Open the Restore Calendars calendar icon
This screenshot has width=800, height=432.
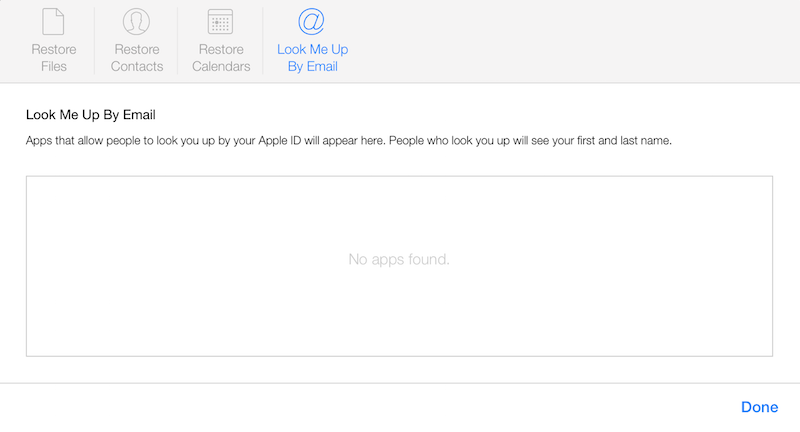220,21
